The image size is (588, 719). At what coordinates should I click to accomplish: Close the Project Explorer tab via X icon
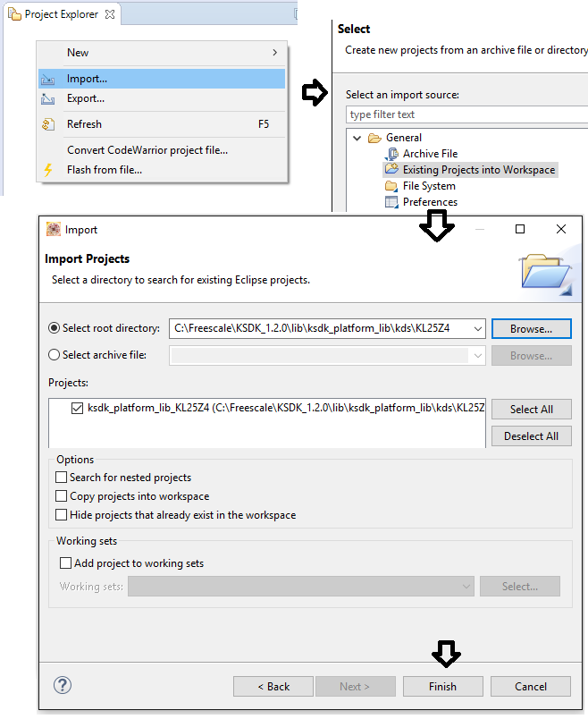tap(110, 14)
